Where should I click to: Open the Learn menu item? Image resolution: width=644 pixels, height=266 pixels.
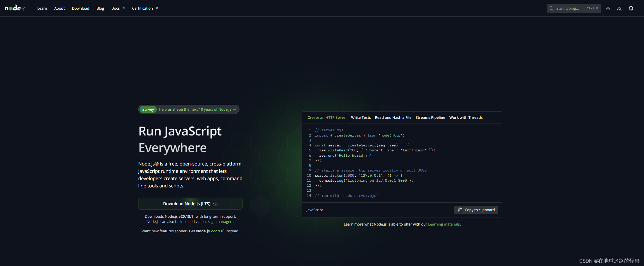[42, 8]
